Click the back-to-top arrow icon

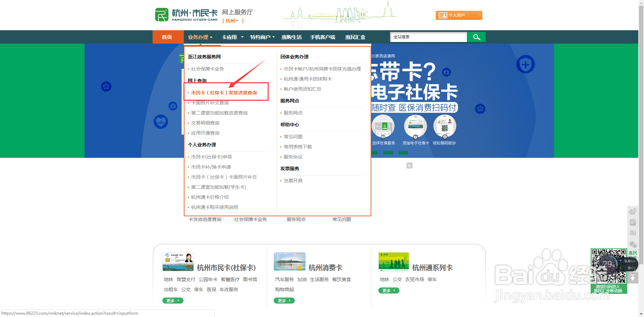point(633,278)
